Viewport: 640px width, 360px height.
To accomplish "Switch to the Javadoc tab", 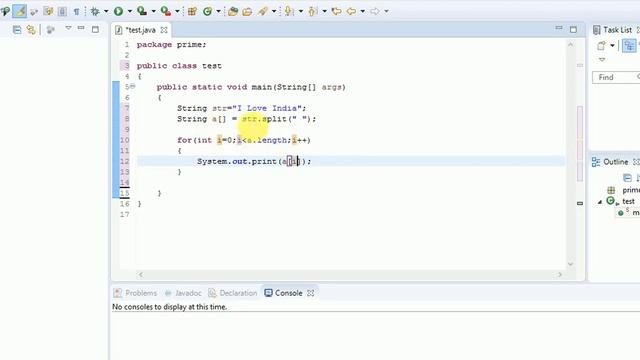I will tap(183, 293).
